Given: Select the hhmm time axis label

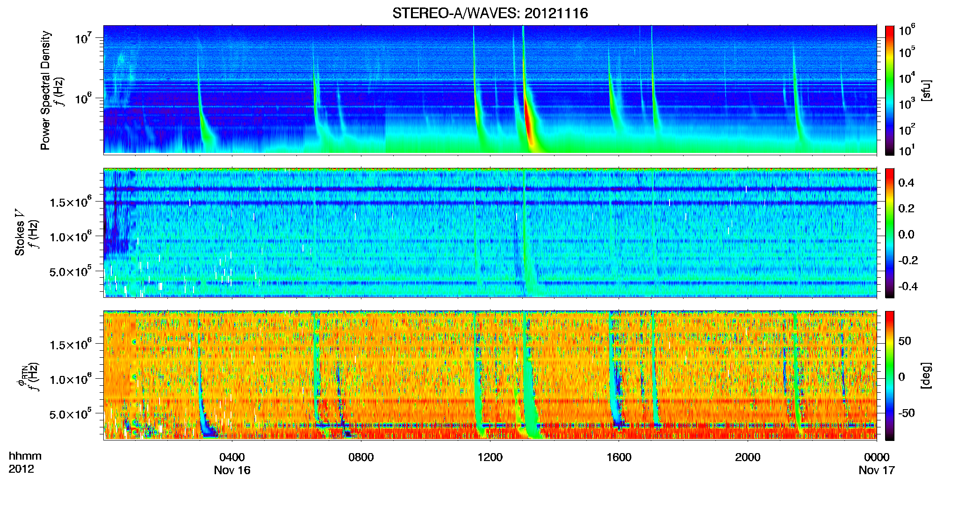Looking at the screenshot, I should click(x=25, y=456).
